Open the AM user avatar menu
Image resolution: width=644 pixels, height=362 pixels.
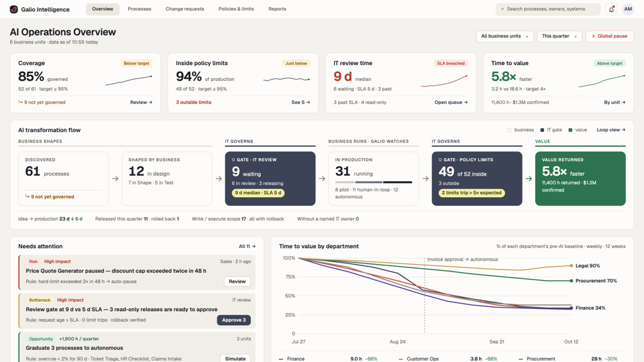click(x=628, y=9)
